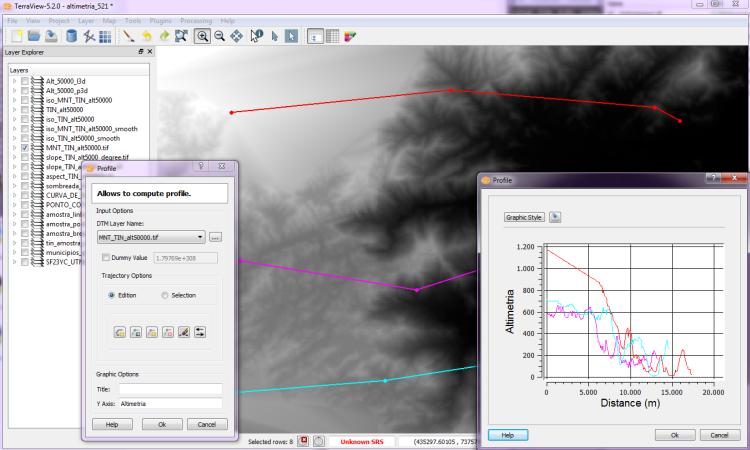Enable the Dummy Value checkbox
The height and width of the screenshot is (450, 750).
click(106, 258)
